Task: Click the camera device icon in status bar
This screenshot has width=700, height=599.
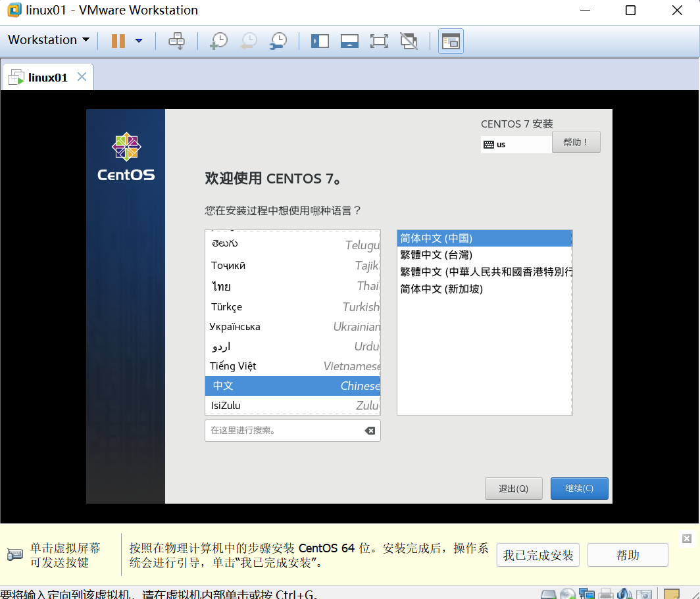Action: (643, 594)
